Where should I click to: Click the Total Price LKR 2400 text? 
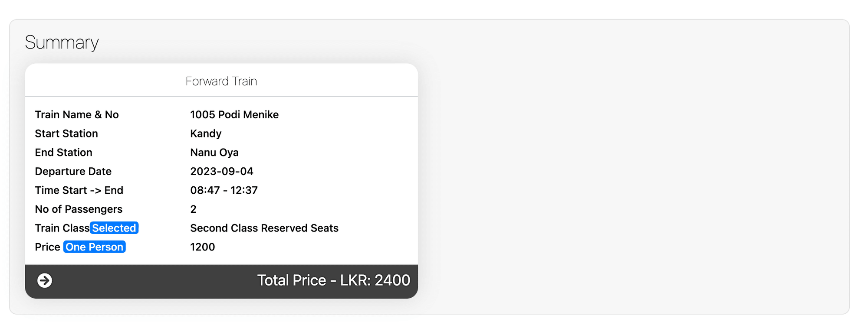tap(333, 280)
